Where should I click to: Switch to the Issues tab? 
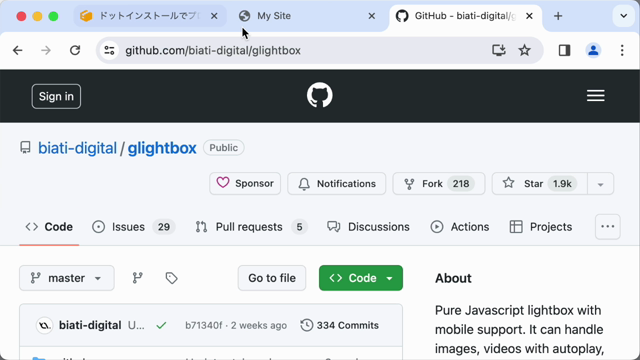133,227
